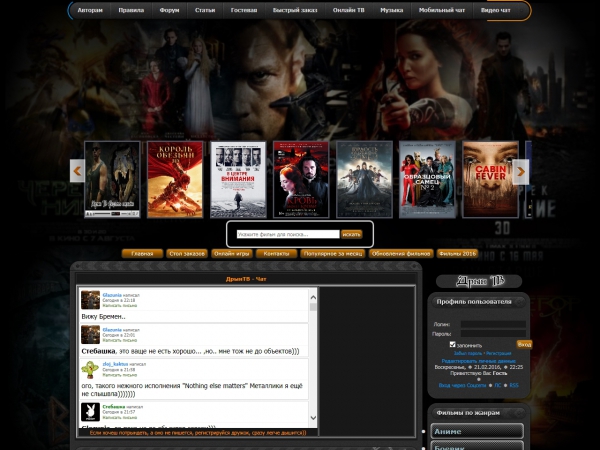Click the chat scroll up arrow
This screenshot has width=600, height=450.
click(x=313, y=297)
